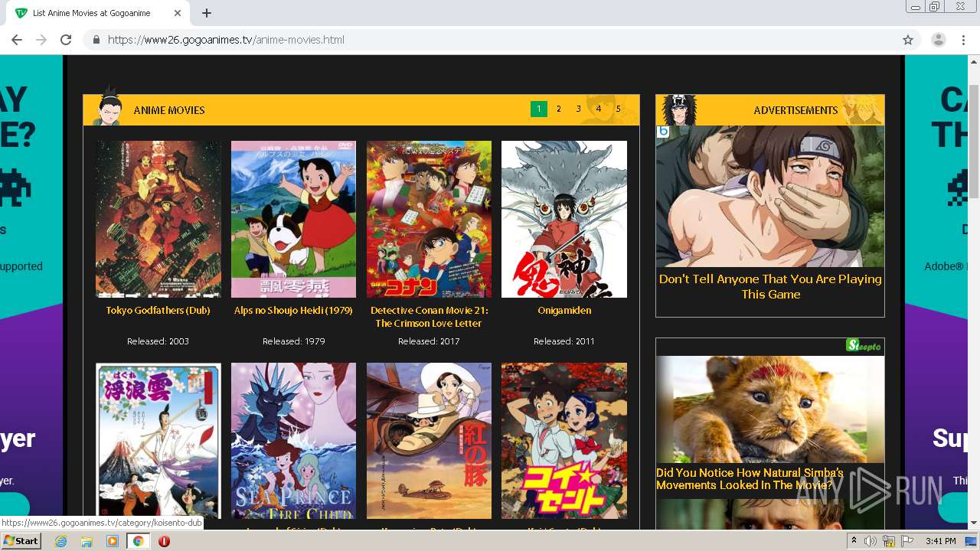Open the Windows Start menu

(x=21, y=540)
